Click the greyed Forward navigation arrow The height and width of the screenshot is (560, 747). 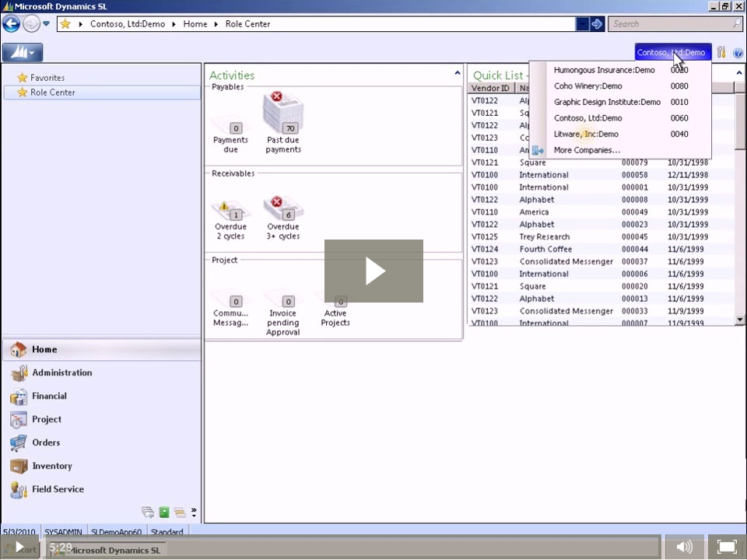(x=31, y=24)
